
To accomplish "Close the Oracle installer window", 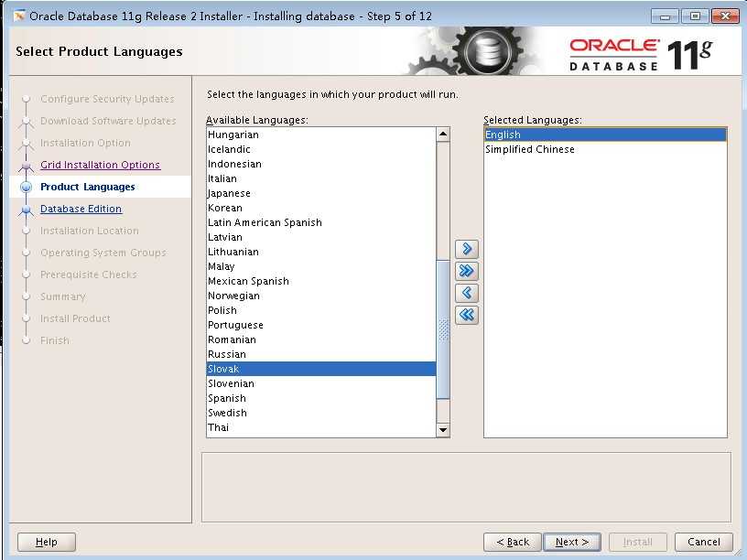I will (725, 16).
